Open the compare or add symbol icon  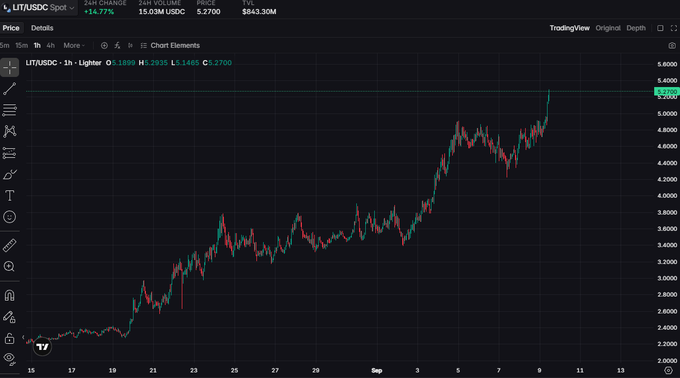tap(104, 46)
